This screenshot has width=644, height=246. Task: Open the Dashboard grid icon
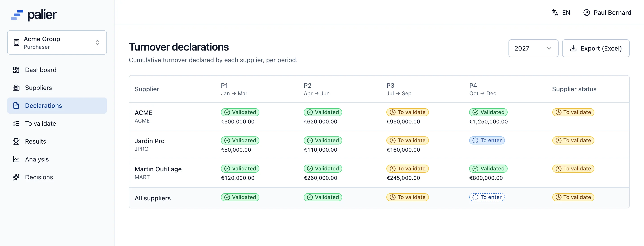click(x=16, y=70)
